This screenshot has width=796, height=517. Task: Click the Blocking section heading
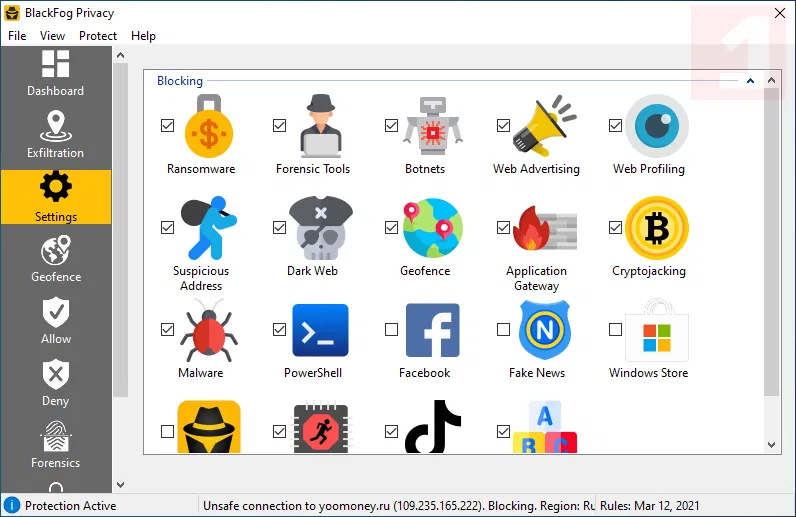(x=180, y=81)
